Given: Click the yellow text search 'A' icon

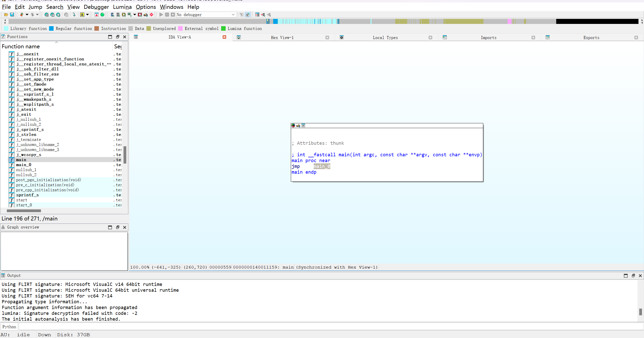Looking at the screenshot, I should pos(82,15).
